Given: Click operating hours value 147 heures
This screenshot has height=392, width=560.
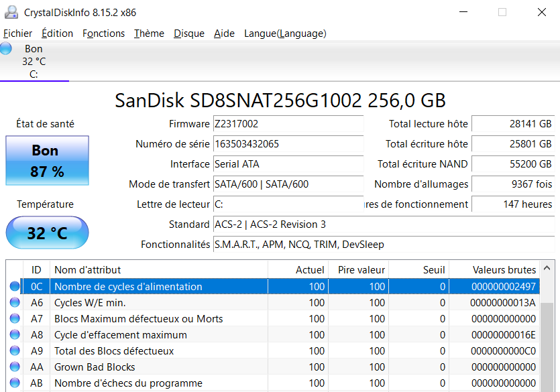Looking at the screenshot, I should pos(513,204).
